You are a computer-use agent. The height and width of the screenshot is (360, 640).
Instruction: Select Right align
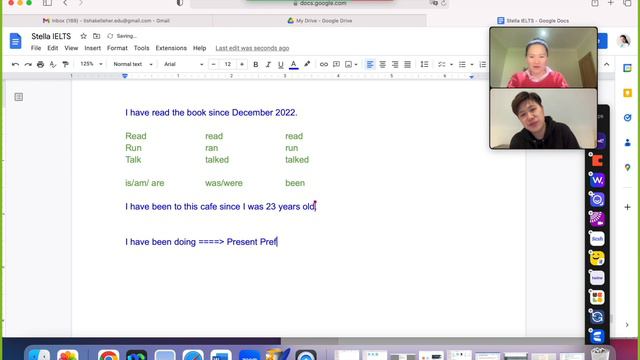(395, 64)
